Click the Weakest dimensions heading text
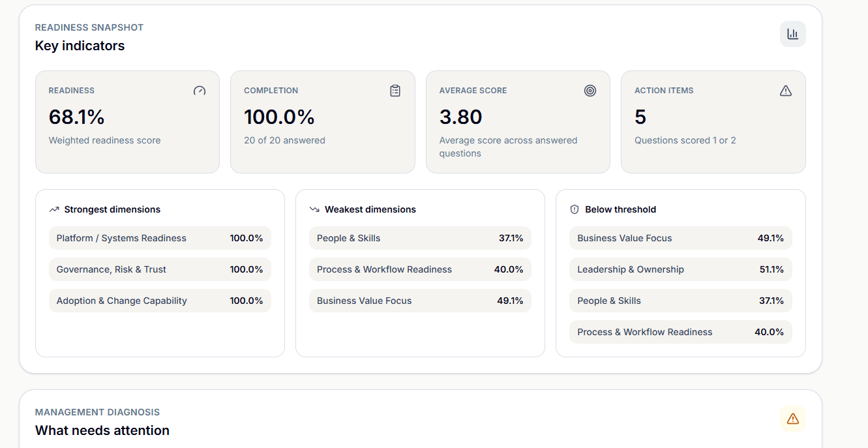Viewport: 868px width, 448px height. tap(370, 209)
